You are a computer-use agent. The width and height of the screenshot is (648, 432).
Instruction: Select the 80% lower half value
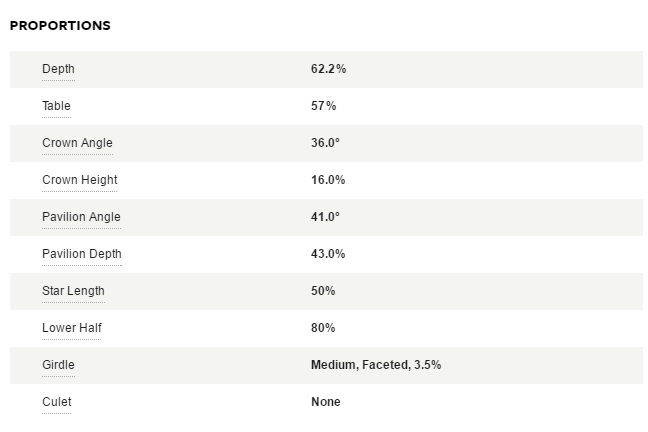(323, 328)
